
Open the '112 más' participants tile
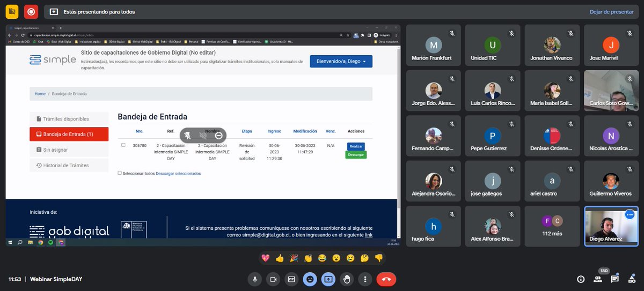tap(552, 226)
